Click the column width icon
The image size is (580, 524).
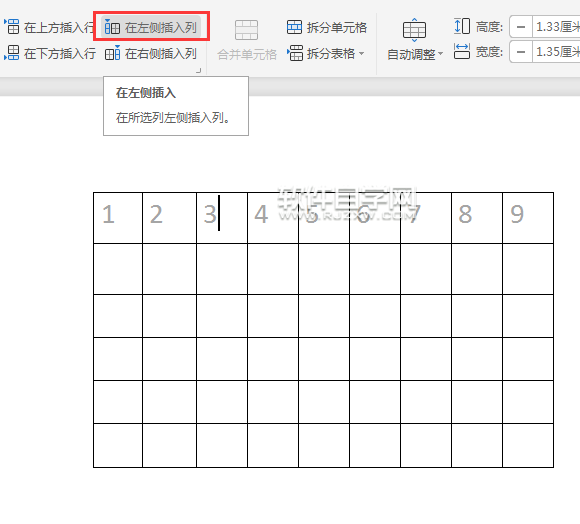(462, 51)
